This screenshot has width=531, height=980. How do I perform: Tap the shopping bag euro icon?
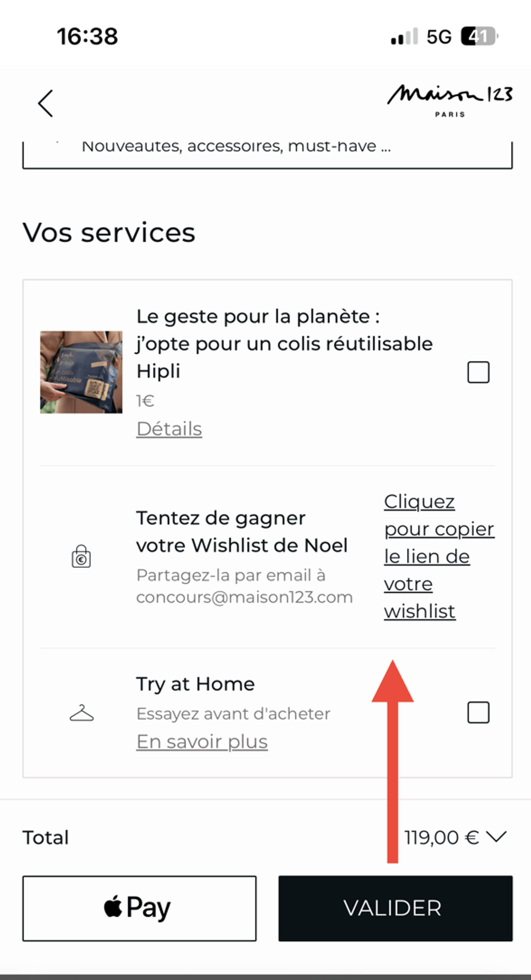[x=81, y=557]
